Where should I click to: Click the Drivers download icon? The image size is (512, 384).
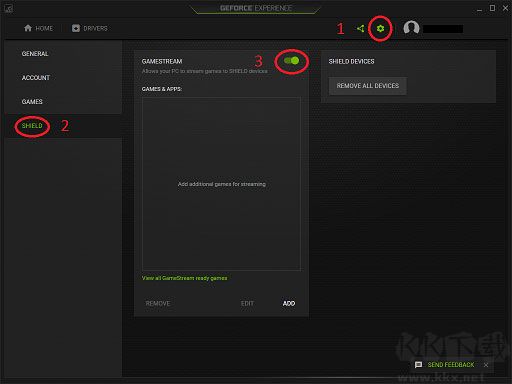click(76, 28)
